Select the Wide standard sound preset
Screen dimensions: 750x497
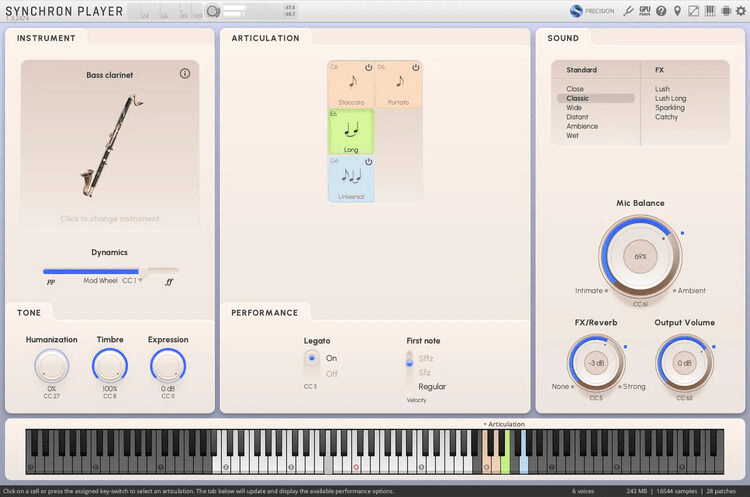574,108
